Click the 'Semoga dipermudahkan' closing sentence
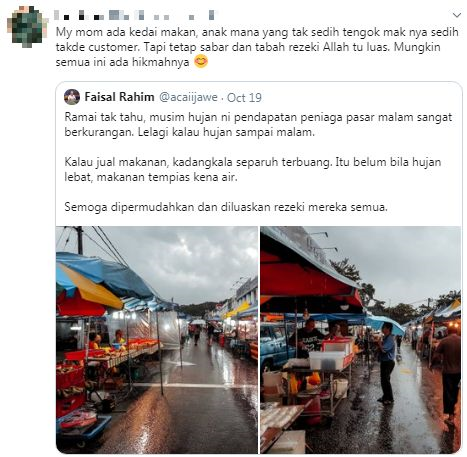Viewport: 467px width, 457px height. click(x=226, y=207)
